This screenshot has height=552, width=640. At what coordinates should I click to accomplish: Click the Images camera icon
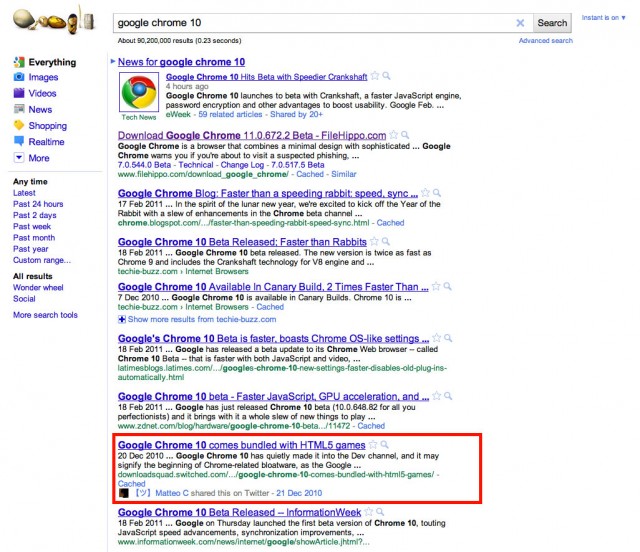coord(19,77)
